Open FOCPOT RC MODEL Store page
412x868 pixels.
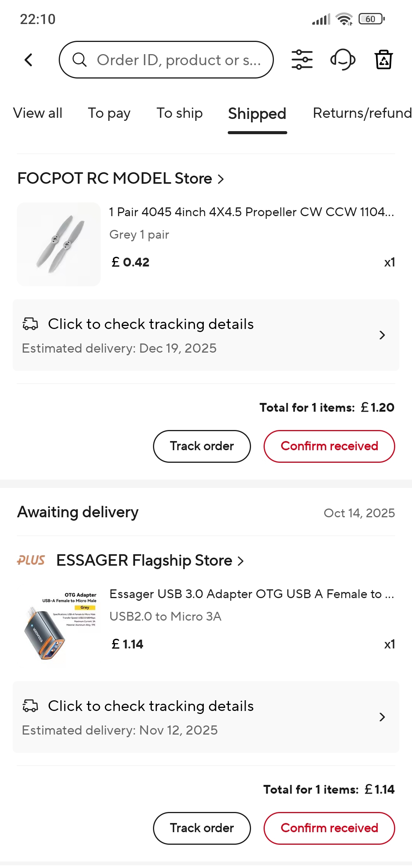tap(120, 178)
